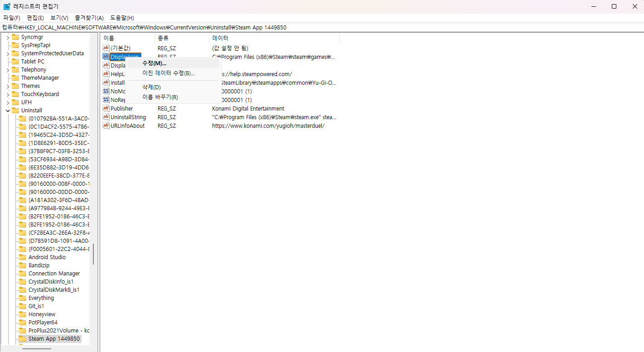Open the 도움말(H) menu
The height and width of the screenshot is (352, 644).
click(x=122, y=18)
